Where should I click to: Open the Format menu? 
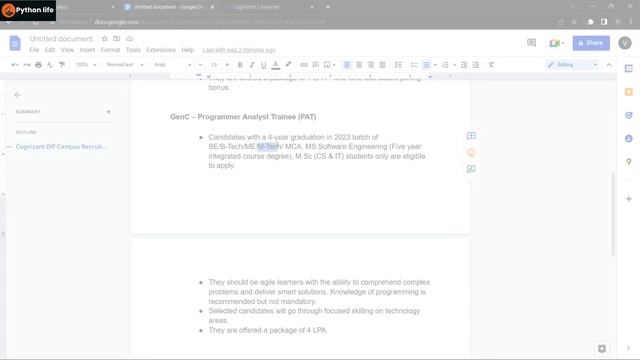point(110,50)
